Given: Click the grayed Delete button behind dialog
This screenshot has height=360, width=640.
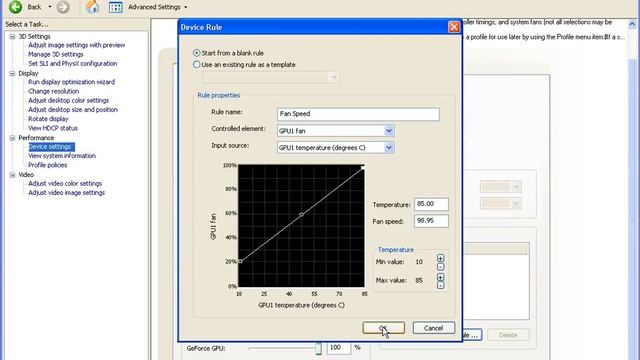Looking at the screenshot, I should click(x=508, y=335).
